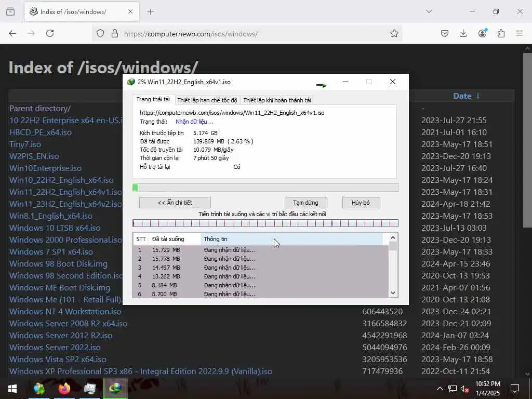Screen dimensions: 532x399
Task: Click the Đã tải xuống column header
Action: [x=175, y=239]
